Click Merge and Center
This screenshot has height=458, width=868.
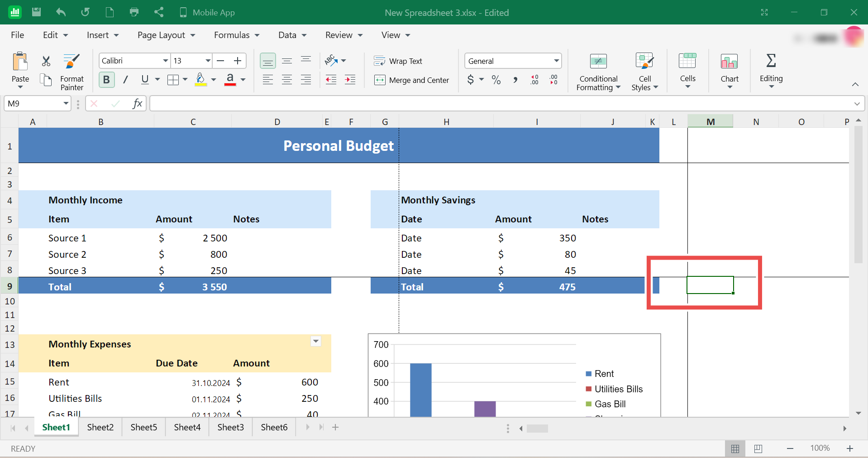[411, 80]
